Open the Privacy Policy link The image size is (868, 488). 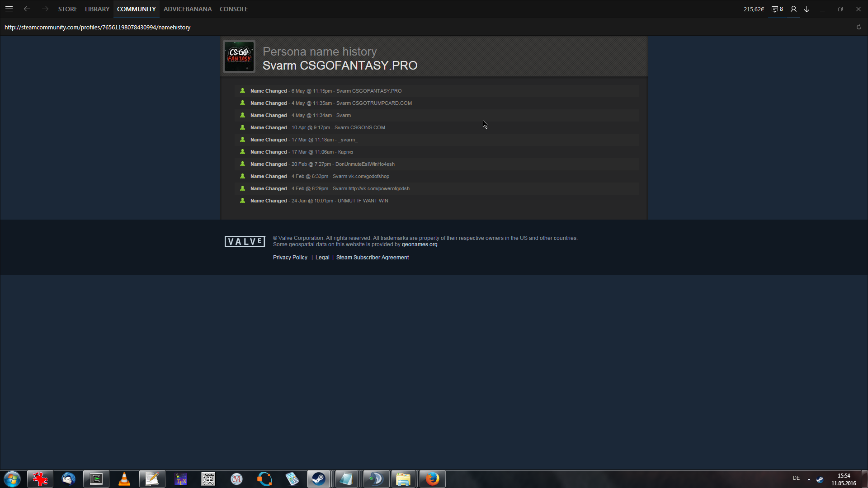click(x=290, y=258)
